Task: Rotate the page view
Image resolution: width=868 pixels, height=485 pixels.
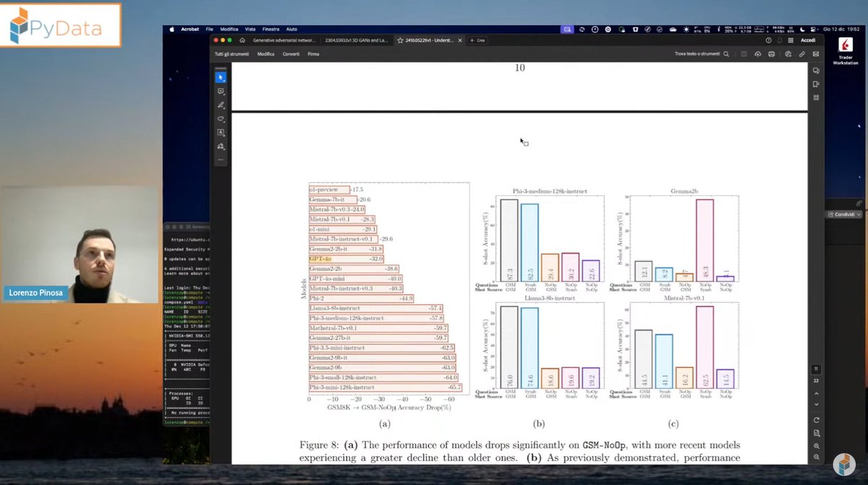Action: (x=816, y=420)
